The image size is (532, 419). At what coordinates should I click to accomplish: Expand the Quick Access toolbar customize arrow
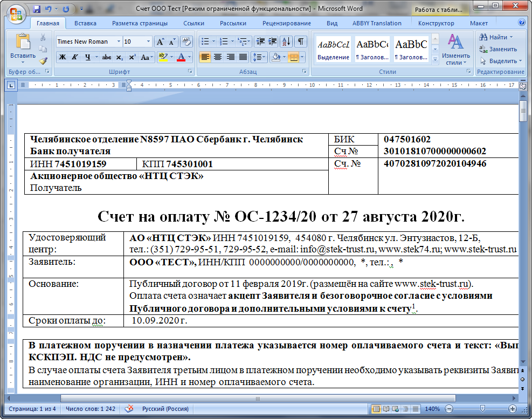[81, 9]
